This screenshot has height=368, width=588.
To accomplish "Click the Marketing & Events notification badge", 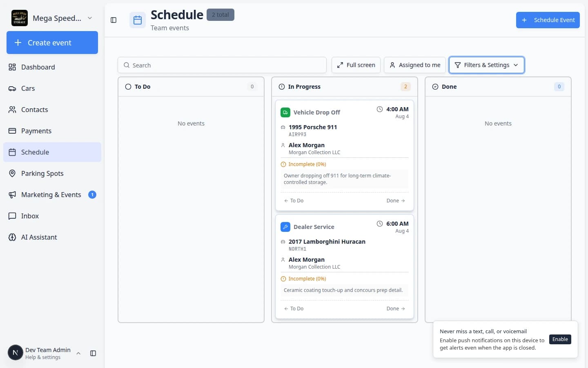I will tap(92, 195).
